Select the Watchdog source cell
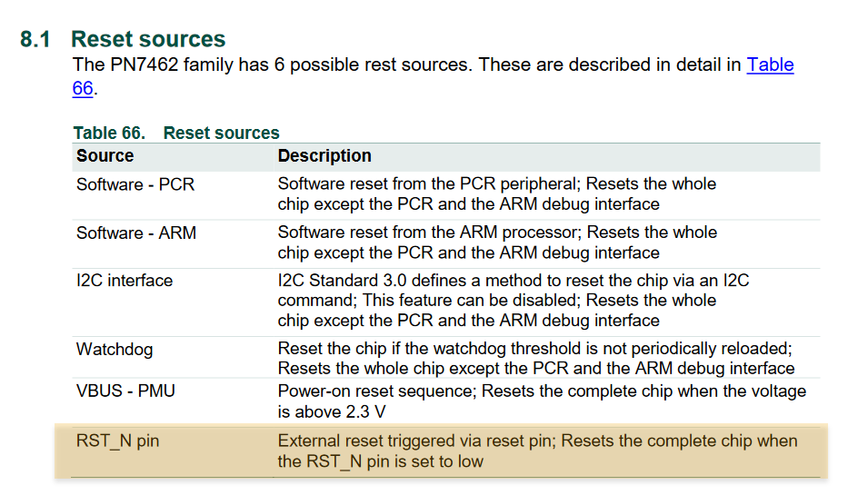Screen dimensions: 868x495 tap(115, 349)
